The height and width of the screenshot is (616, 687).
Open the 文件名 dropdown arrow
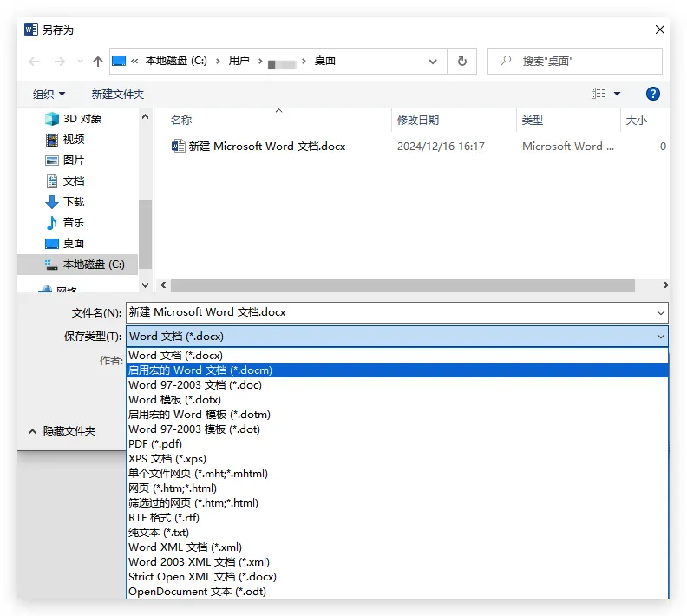661,313
